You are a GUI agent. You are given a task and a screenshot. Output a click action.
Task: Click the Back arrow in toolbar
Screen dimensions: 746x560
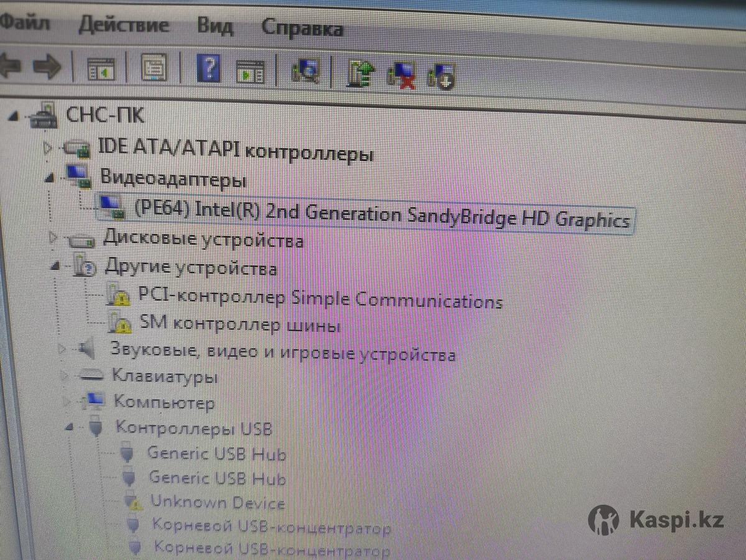[x=9, y=67]
